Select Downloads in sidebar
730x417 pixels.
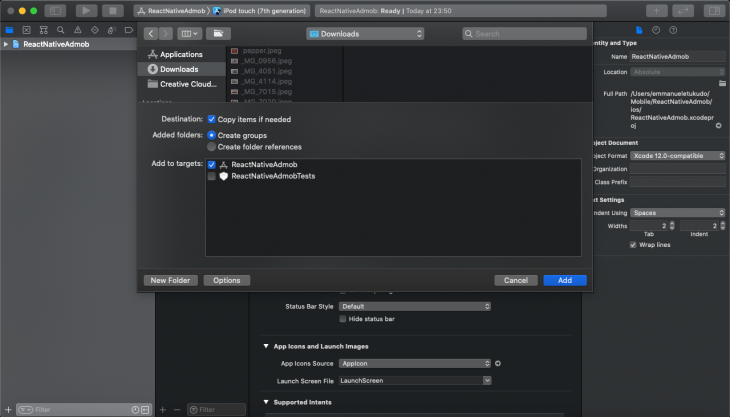tap(182, 69)
